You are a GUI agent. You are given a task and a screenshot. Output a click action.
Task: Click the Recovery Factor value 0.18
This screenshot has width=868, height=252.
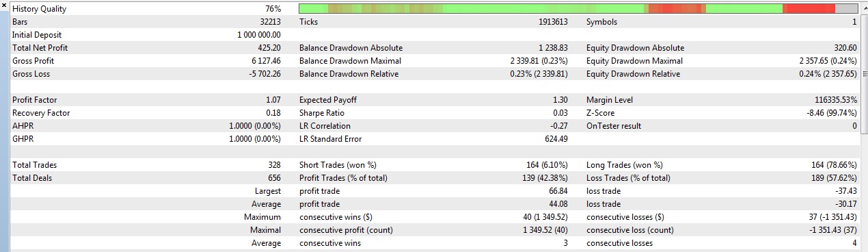tap(273, 113)
